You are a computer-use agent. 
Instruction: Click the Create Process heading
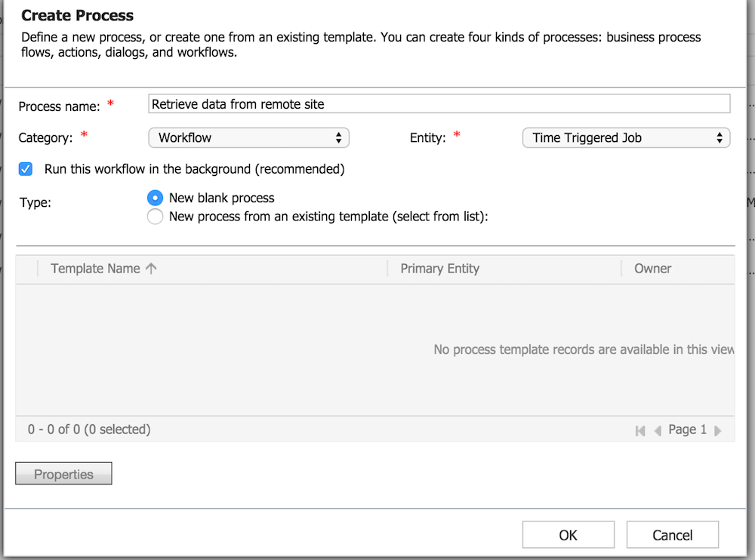[78, 15]
